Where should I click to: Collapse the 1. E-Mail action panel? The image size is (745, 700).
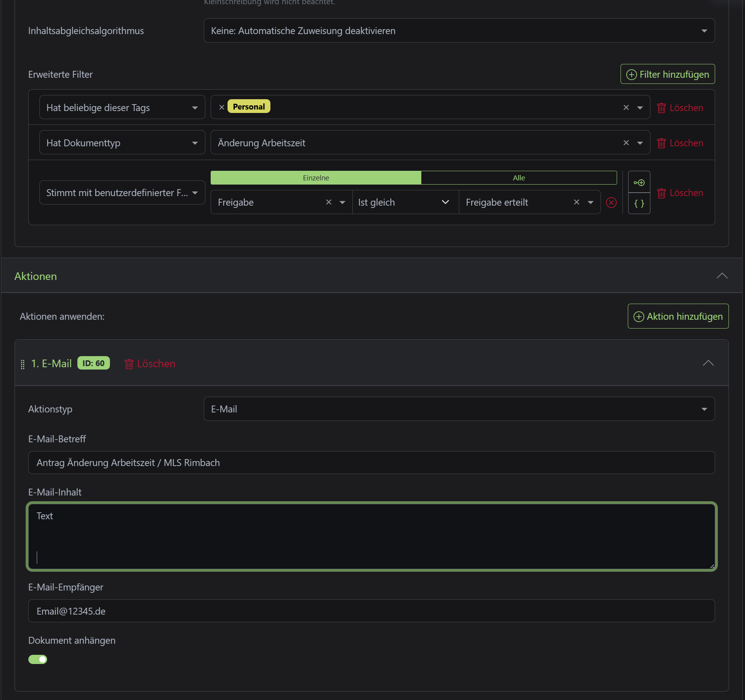coord(708,363)
